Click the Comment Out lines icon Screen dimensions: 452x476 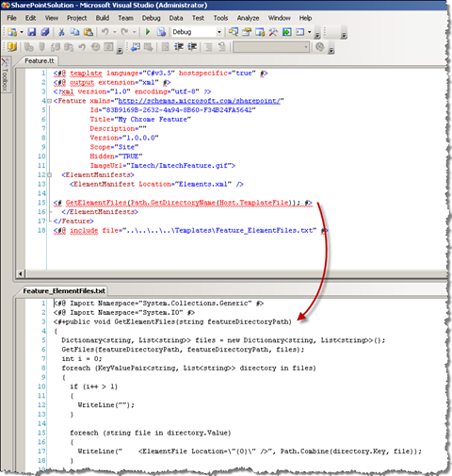pyautogui.click(x=208, y=47)
